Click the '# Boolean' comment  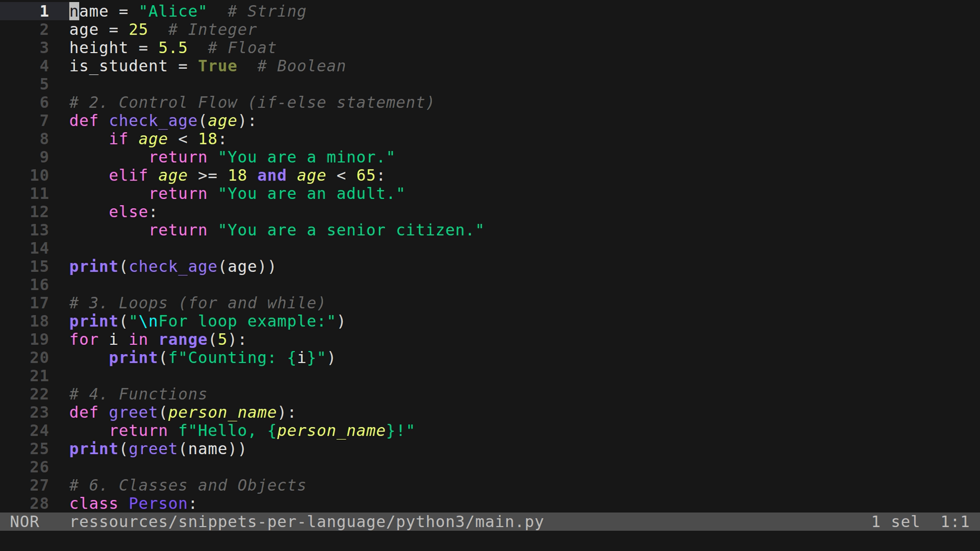coord(302,66)
